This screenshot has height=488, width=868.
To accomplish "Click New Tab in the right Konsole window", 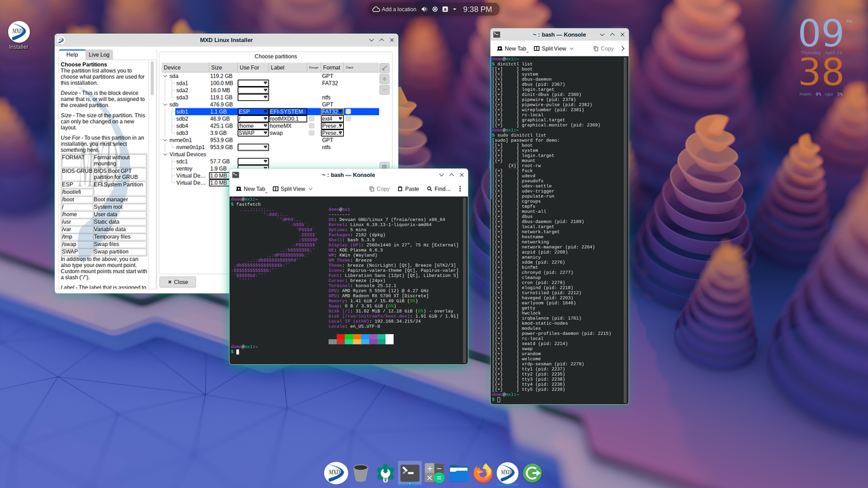I will click(511, 49).
